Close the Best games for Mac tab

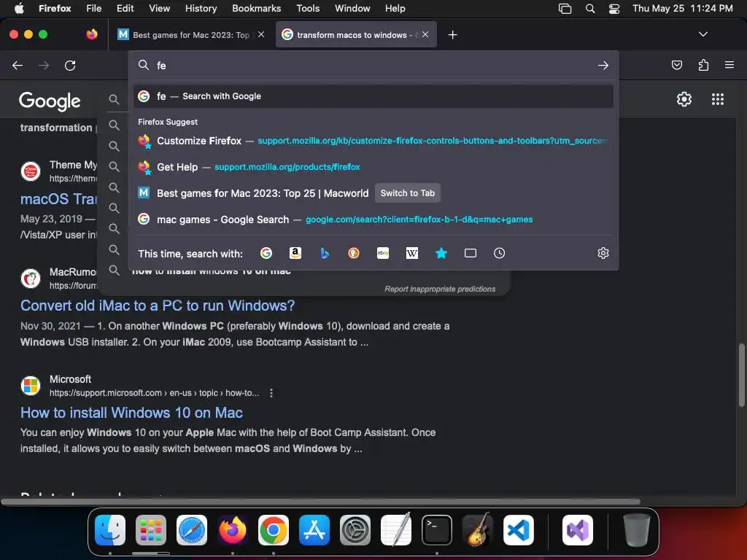261,34
